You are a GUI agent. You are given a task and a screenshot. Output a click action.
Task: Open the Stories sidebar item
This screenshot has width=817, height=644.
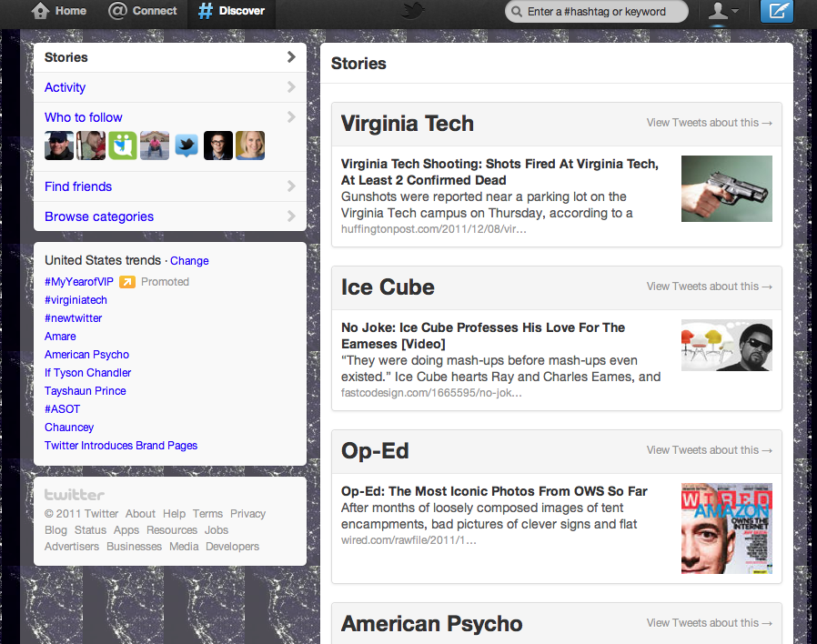pos(170,57)
